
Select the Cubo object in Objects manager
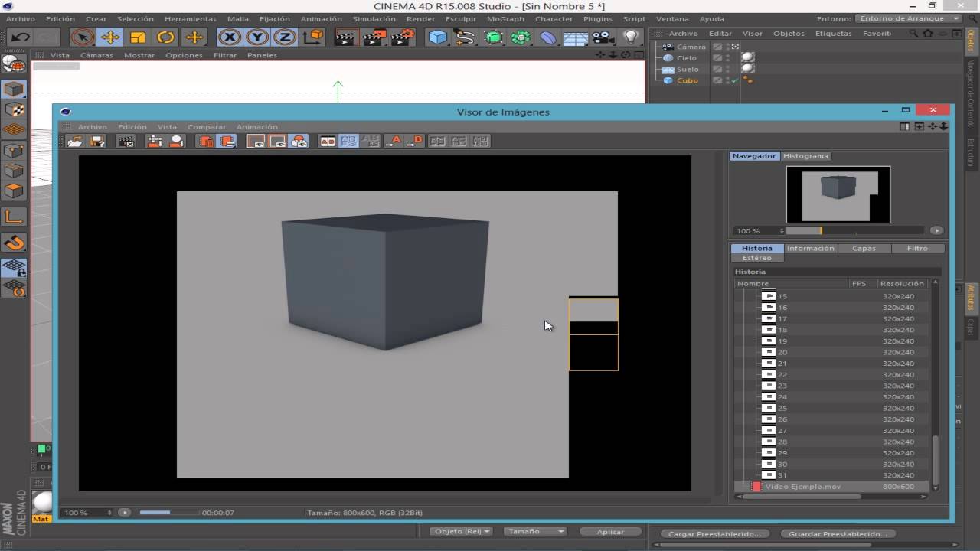pyautogui.click(x=687, y=80)
